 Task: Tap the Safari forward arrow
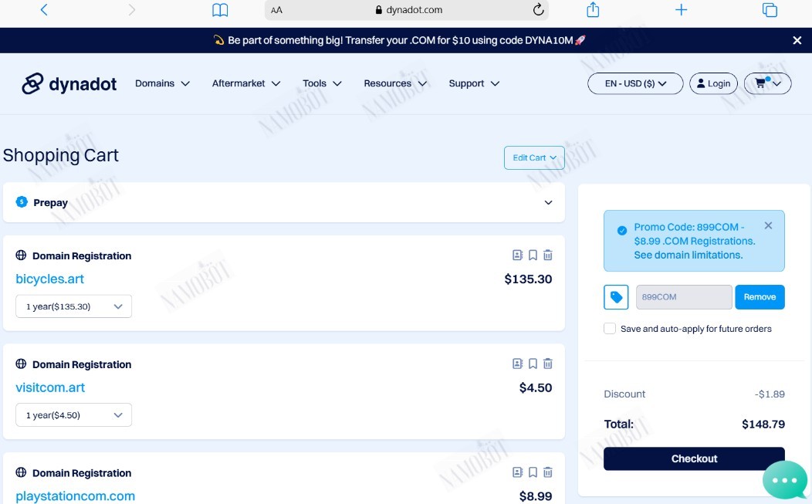(x=131, y=10)
